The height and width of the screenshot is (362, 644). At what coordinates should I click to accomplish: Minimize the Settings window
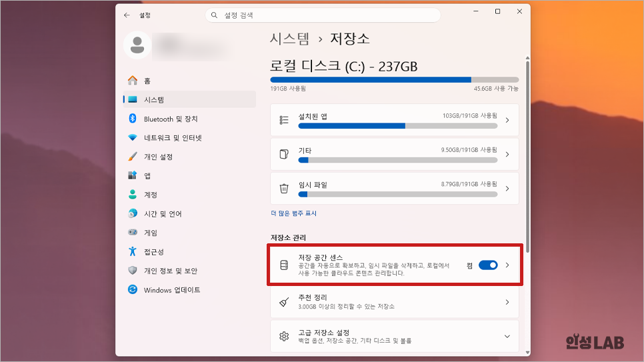[476, 11]
